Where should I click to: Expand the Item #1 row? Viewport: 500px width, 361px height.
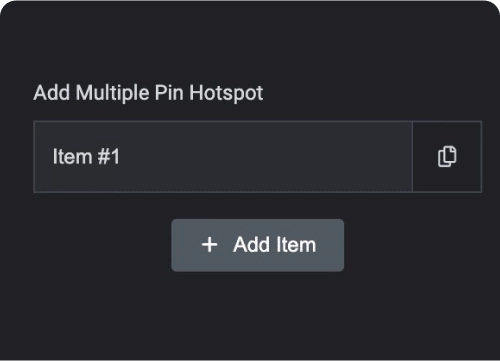pyautogui.click(x=223, y=156)
